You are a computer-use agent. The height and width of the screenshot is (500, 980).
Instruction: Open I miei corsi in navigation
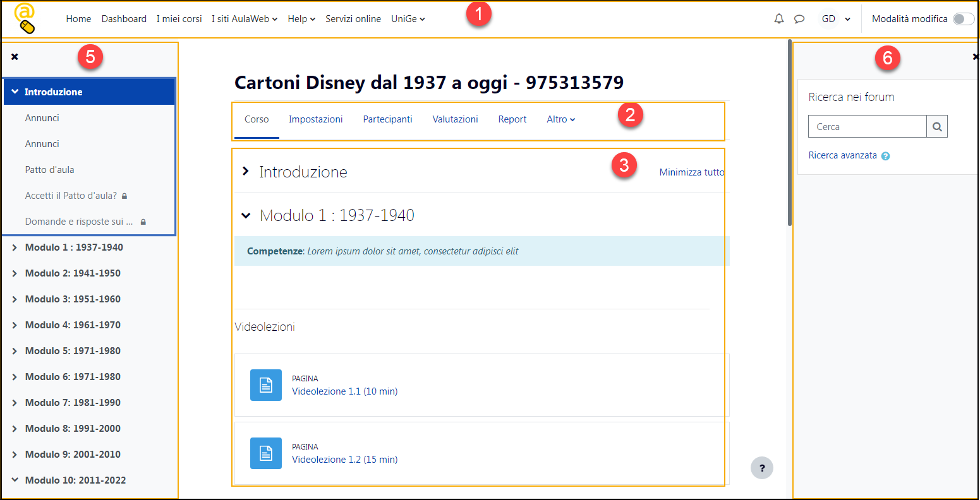click(179, 19)
